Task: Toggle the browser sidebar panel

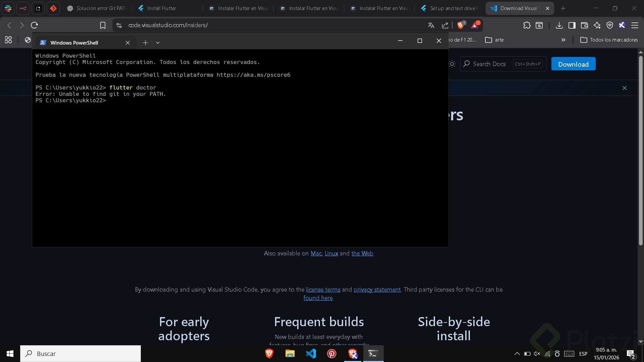Action: click(x=572, y=25)
